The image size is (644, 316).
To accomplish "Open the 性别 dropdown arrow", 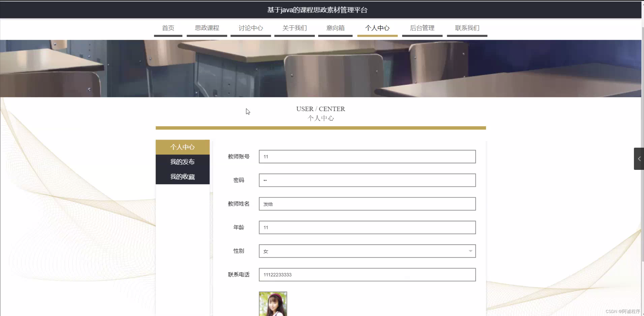I will click(x=470, y=251).
